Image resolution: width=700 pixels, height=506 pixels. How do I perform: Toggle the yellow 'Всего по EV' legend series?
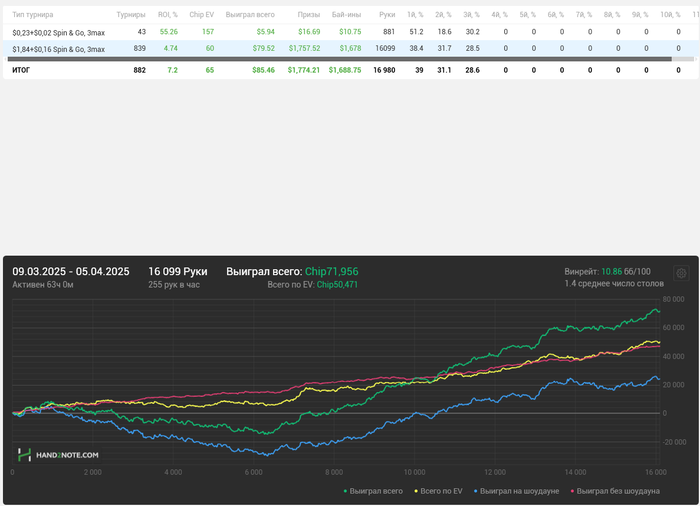click(438, 491)
